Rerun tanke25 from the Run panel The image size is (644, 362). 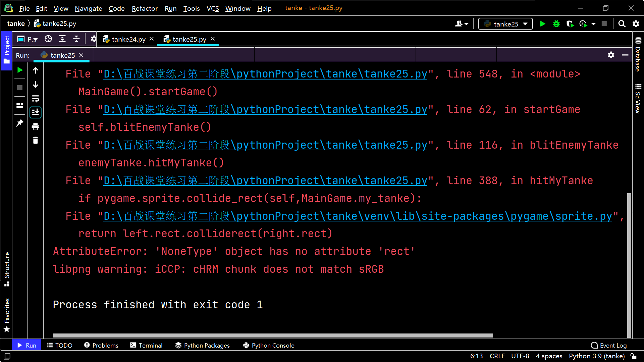coord(20,70)
